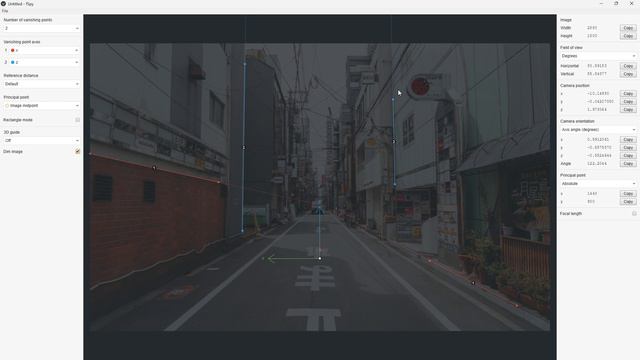Copy the Camera position y value

click(x=628, y=102)
